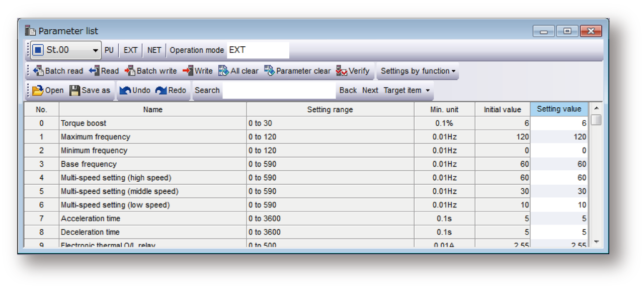Click the Verify button
The image size is (644, 288).
[x=353, y=71]
